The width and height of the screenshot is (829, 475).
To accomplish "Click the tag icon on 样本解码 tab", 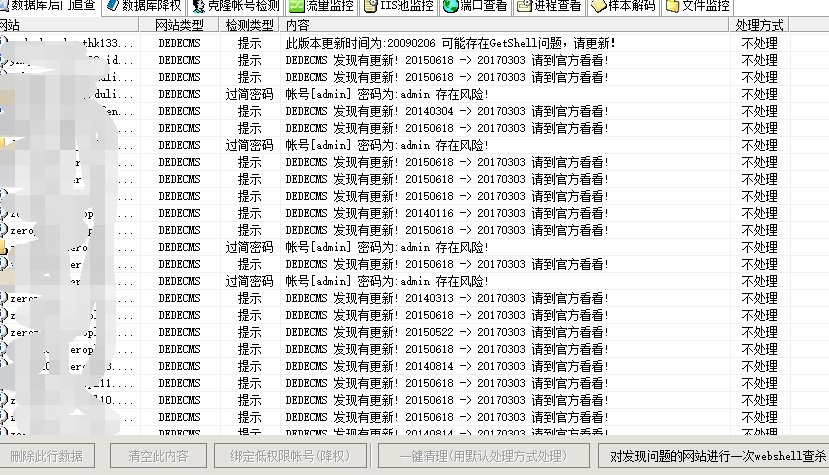I will [598, 6].
